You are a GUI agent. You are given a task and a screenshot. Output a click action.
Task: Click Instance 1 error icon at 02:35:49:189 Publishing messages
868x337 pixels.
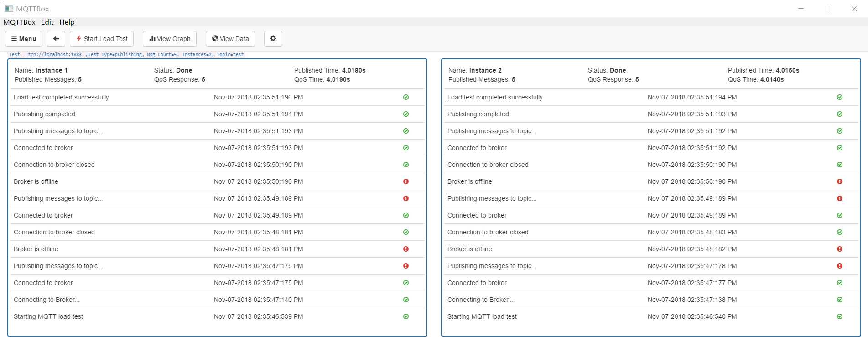[406, 198]
